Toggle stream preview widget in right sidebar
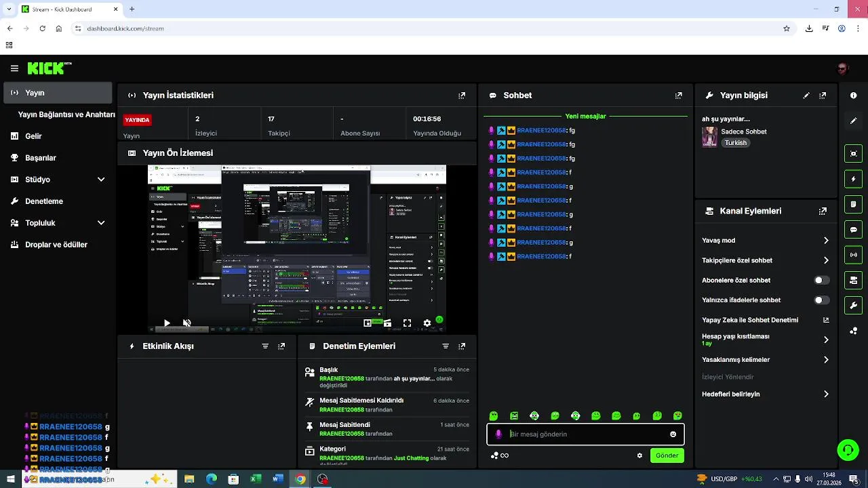Viewport: 868px width, 488px height. point(854,153)
